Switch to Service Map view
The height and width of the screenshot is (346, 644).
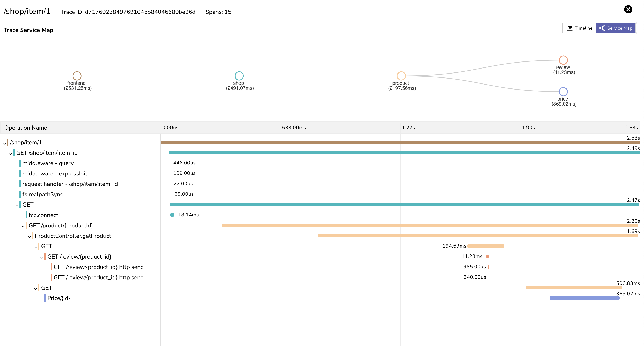(x=616, y=28)
